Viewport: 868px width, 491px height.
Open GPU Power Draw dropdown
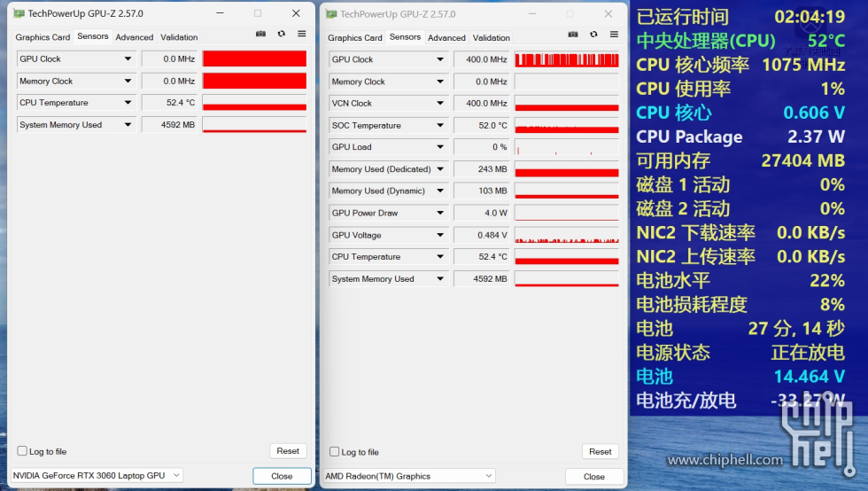(x=440, y=213)
